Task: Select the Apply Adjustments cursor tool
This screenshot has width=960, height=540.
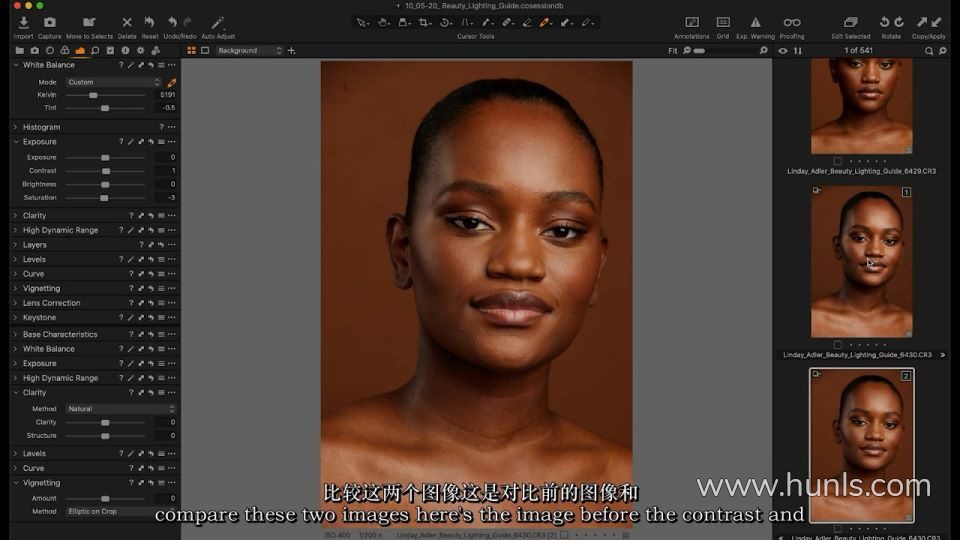Action: coord(565,23)
